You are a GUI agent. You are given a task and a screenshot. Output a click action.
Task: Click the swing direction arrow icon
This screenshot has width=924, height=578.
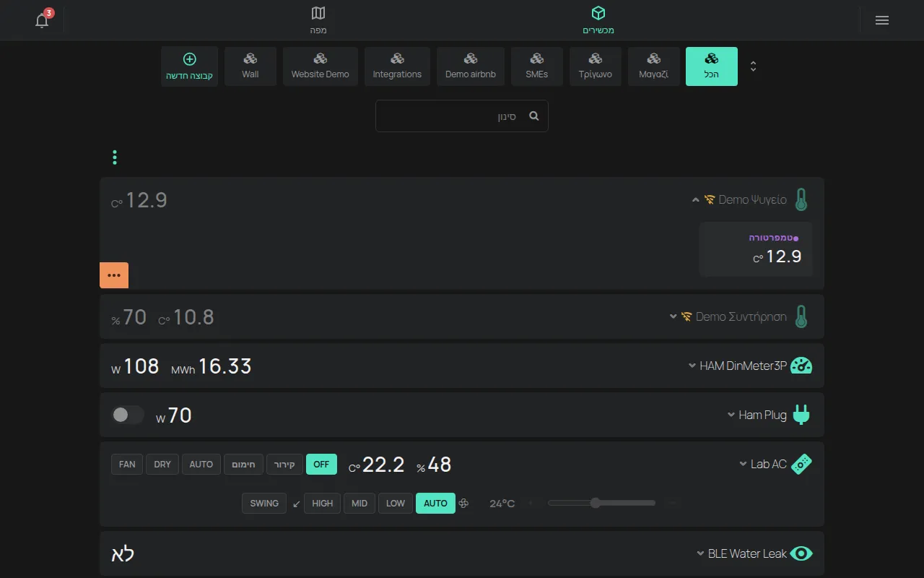(x=297, y=504)
